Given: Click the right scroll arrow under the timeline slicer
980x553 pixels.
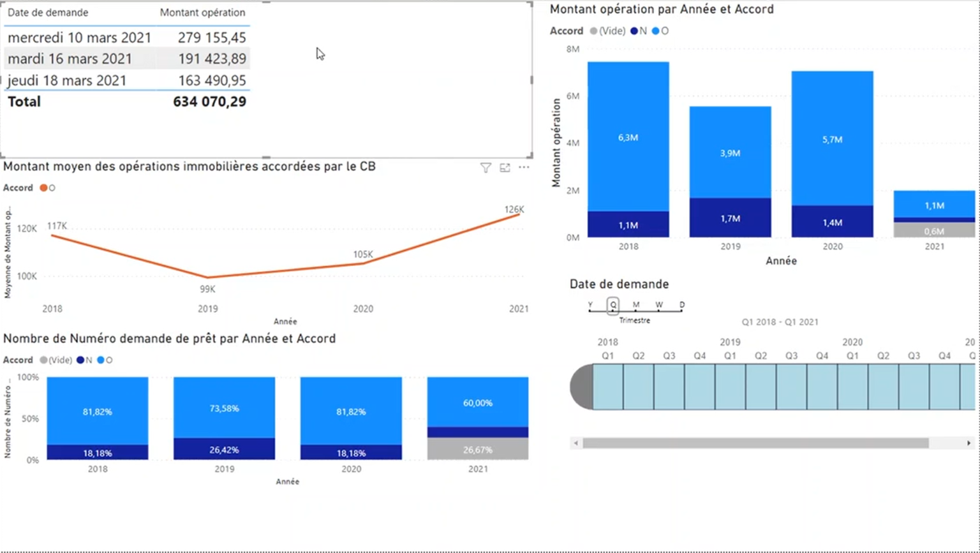Looking at the screenshot, I should (x=969, y=442).
